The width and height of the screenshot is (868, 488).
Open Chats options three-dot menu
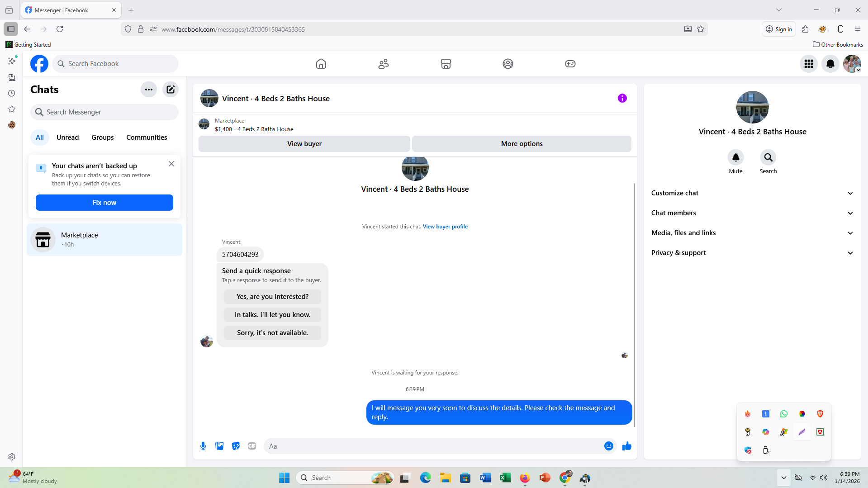click(149, 90)
